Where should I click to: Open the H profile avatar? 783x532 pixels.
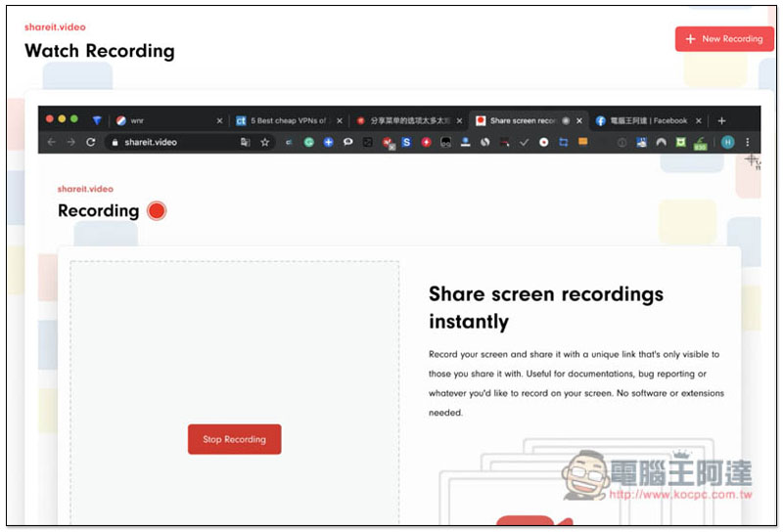tap(727, 142)
